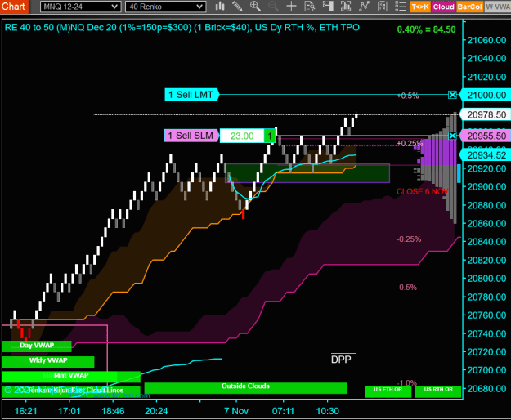
Task: Click the zoom out magnifier icon
Action: tap(273, 7)
